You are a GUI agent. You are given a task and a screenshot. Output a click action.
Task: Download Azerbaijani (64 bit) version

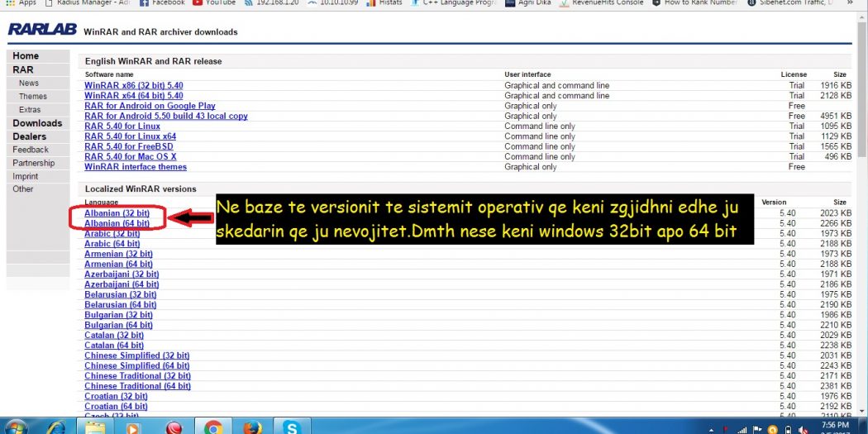point(122,284)
